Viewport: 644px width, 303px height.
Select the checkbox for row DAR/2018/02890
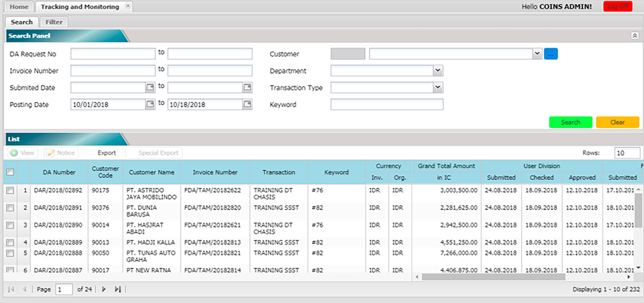coord(10,225)
